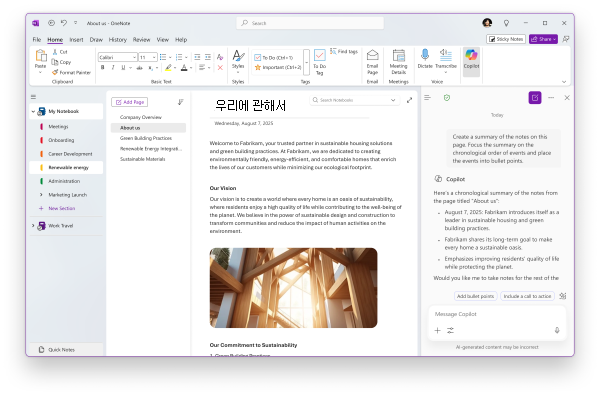600x395 pixels.
Task: Click the red X delete icon
Action: tap(220, 68)
